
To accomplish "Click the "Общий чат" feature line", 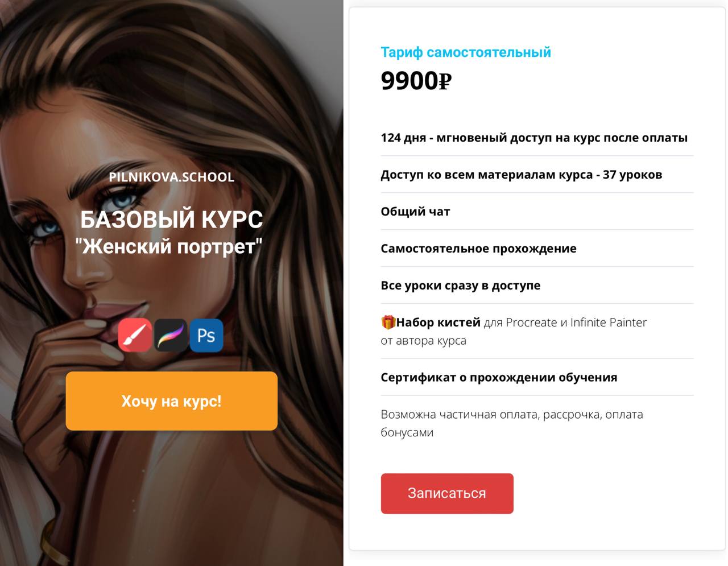I will pyautogui.click(x=415, y=212).
